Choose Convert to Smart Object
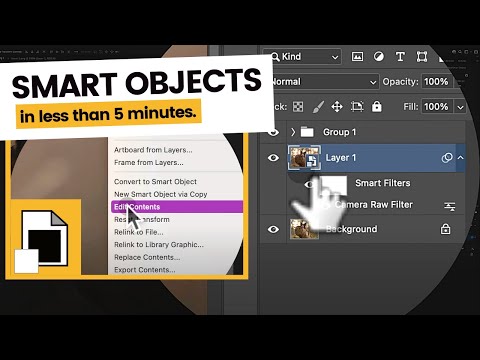 [155, 182]
